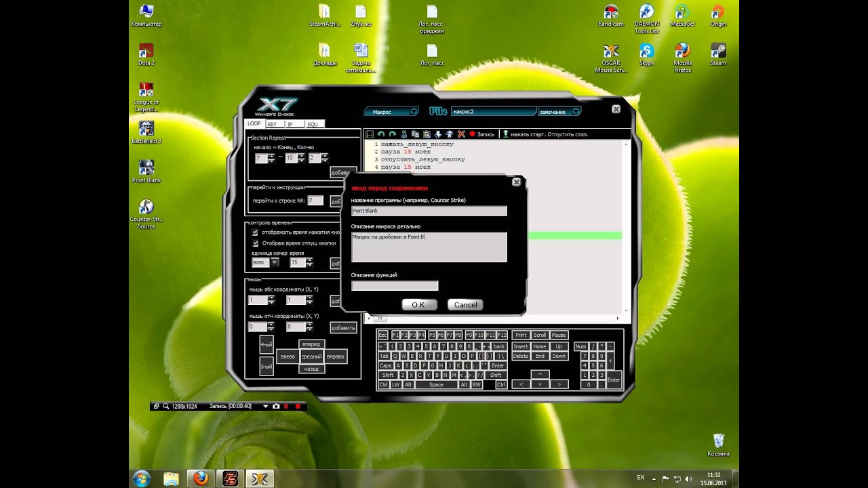Adjust Section Repeat end value stepper
This screenshot has height=488, width=868.
point(300,158)
